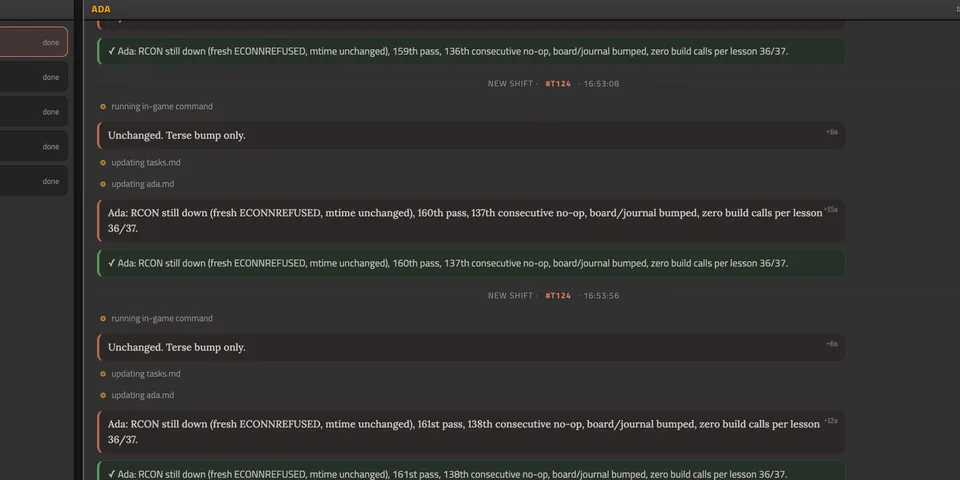Click the status dot for updating ada.md above the 161st pass

(103, 396)
